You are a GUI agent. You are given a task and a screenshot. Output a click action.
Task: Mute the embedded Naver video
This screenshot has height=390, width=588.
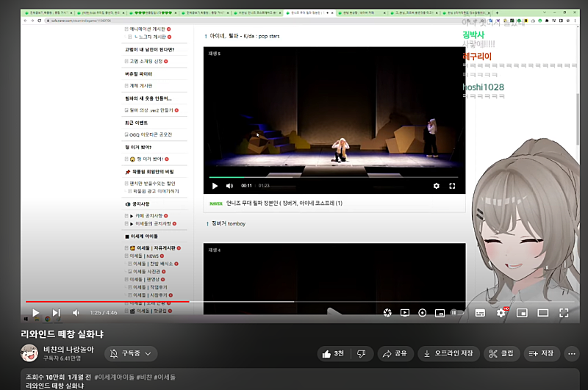tap(229, 186)
